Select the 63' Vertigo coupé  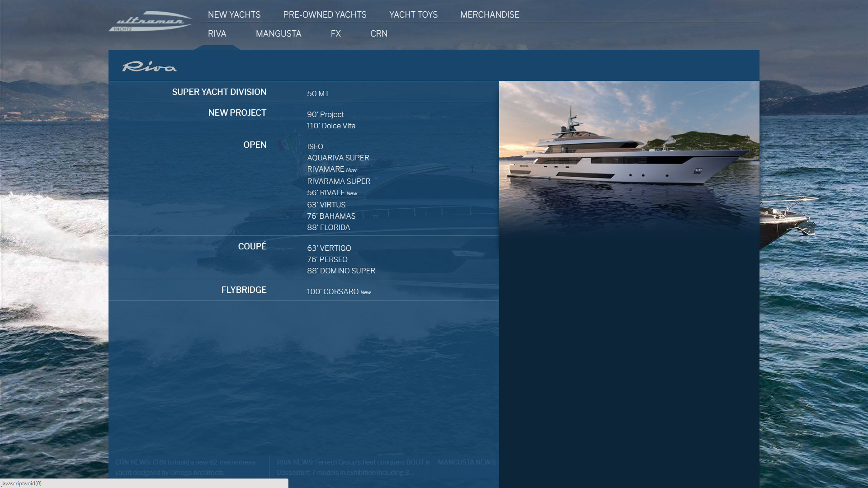[329, 248]
